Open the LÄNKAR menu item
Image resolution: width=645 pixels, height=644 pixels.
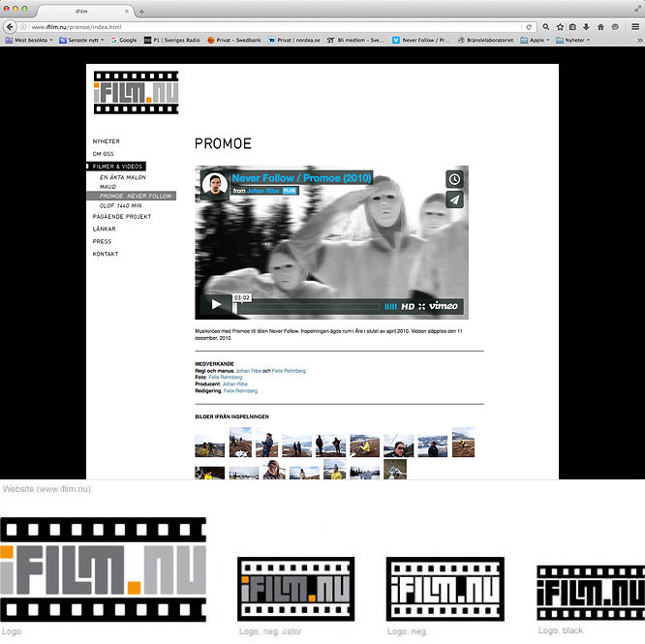tap(104, 229)
